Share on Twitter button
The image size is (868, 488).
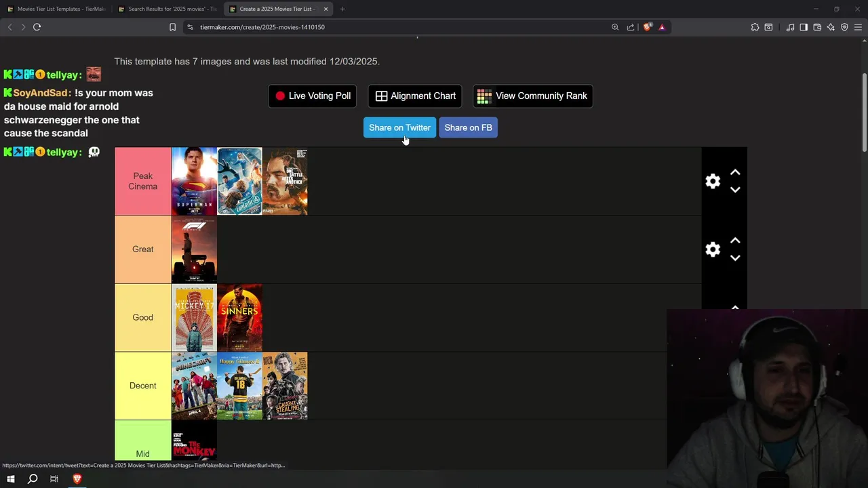click(399, 127)
